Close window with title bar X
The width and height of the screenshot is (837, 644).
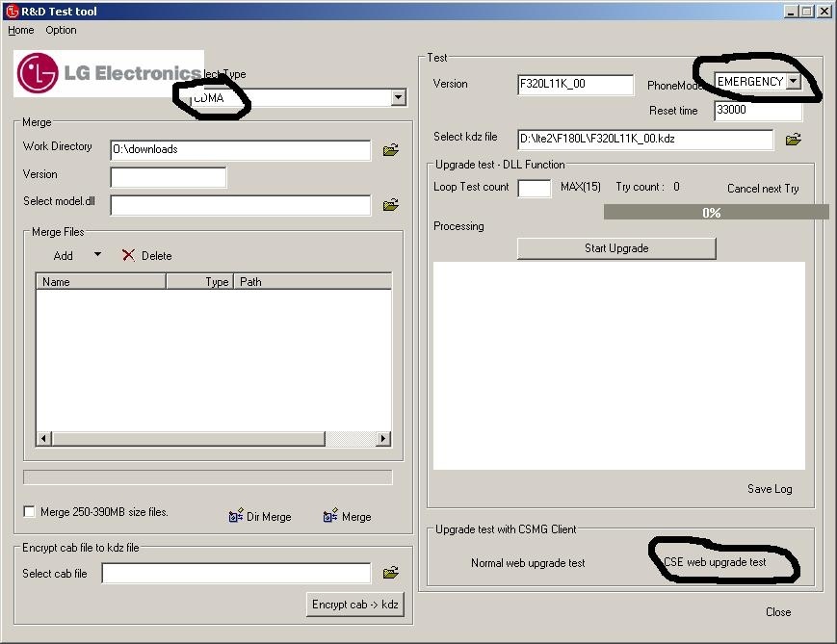click(x=824, y=12)
